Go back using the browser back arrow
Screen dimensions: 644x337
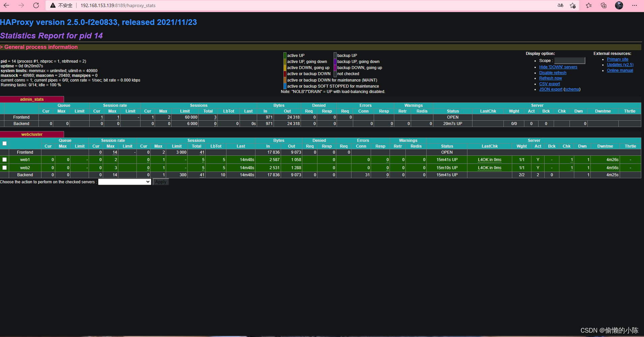click(6, 5)
